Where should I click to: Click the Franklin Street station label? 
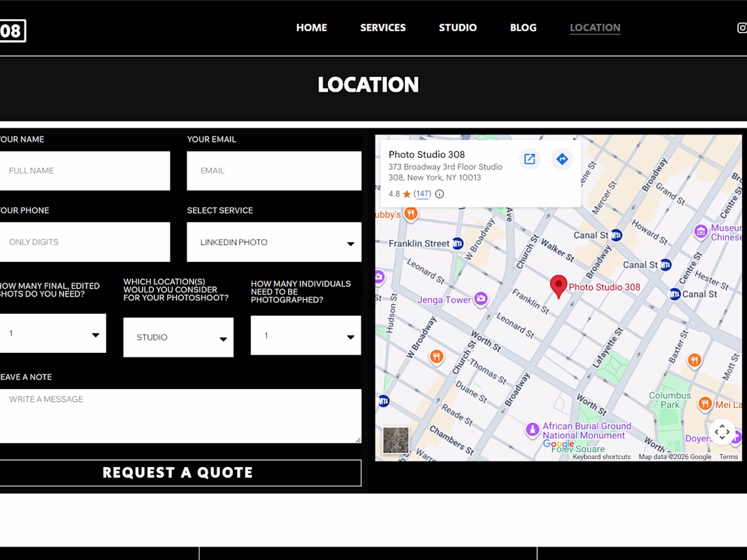coord(419,243)
